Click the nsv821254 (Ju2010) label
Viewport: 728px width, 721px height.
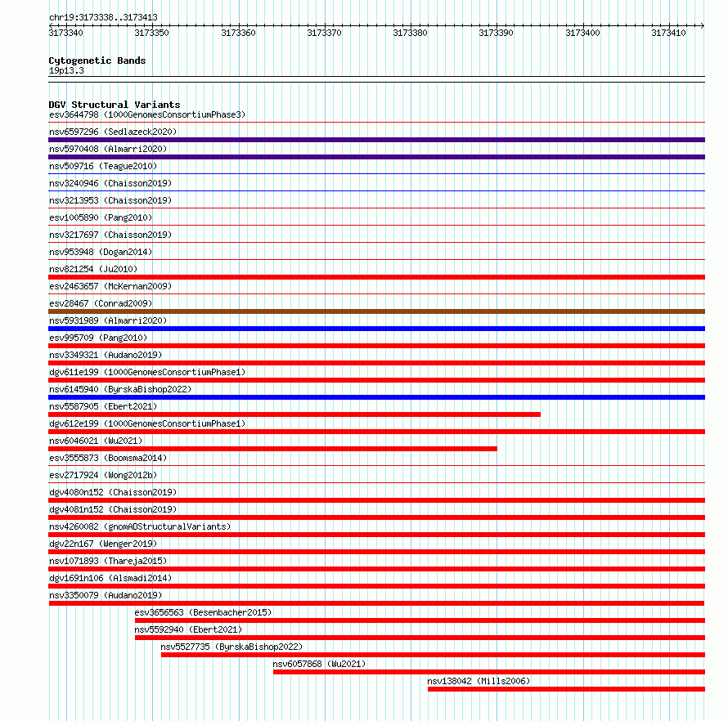point(93,269)
